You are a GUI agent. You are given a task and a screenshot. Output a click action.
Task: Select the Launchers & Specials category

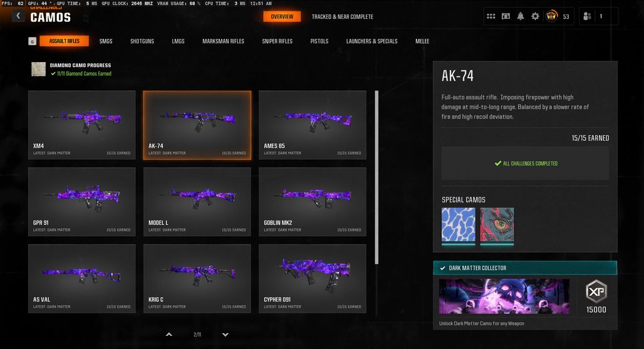tap(371, 41)
